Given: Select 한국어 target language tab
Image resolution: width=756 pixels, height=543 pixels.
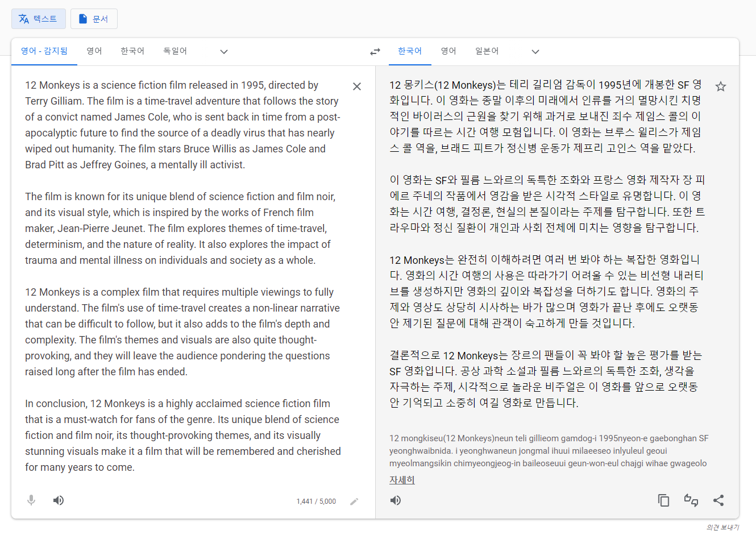Looking at the screenshot, I should 410,51.
